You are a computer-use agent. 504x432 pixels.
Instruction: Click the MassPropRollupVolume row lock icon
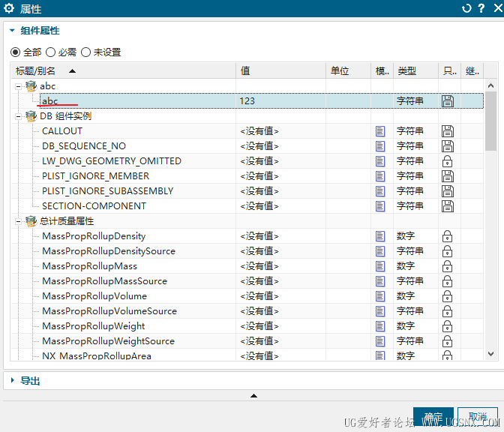[x=448, y=296]
